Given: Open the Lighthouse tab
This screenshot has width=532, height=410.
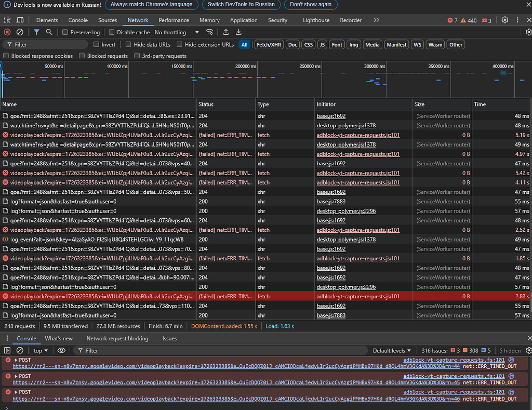Looking at the screenshot, I should pyautogui.click(x=316, y=20).
